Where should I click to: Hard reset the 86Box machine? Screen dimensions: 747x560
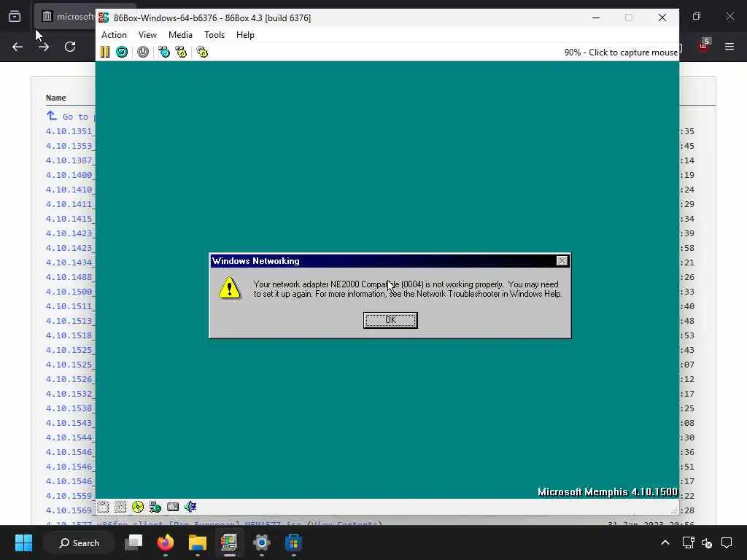pyautogui.click(x=122, y=52)
